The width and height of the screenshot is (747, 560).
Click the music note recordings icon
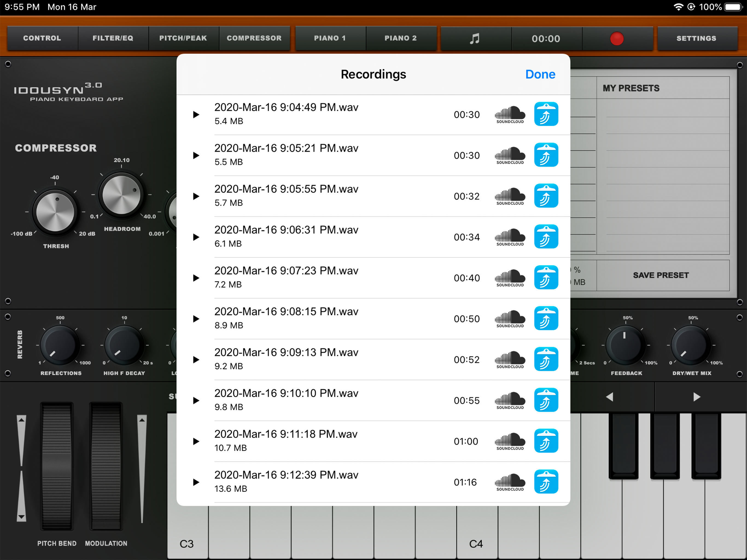point(475,39)
